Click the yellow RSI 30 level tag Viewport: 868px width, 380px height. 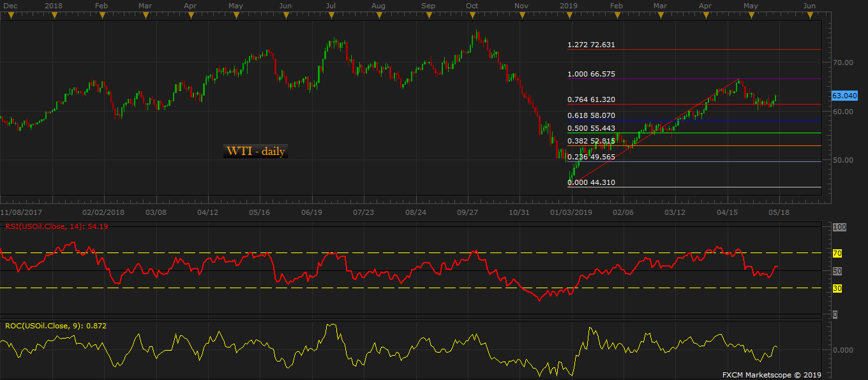[x=837, y=288]
